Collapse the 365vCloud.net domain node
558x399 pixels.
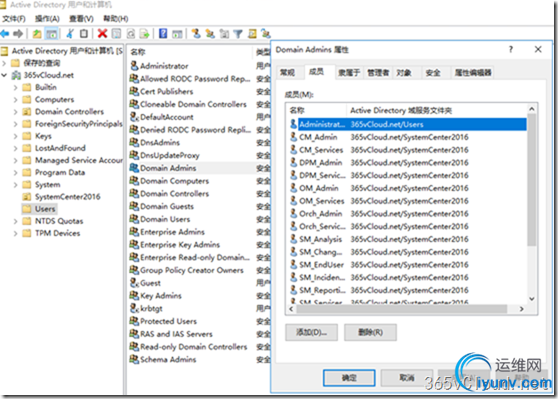(4, 75)
